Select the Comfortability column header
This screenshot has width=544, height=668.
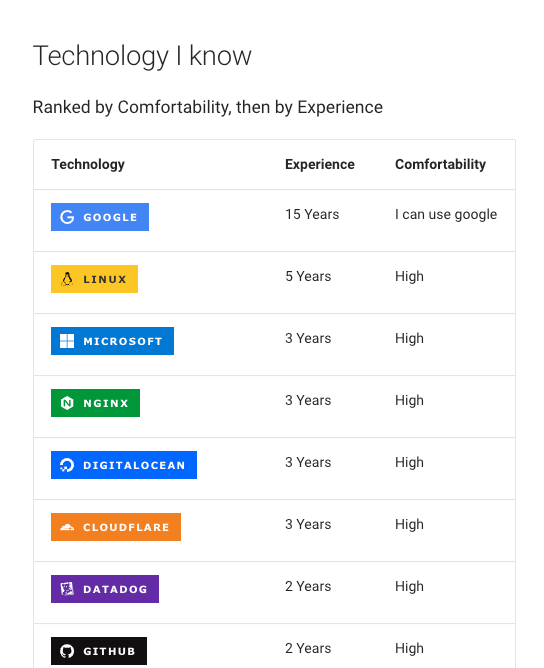[x=440, y=164]
